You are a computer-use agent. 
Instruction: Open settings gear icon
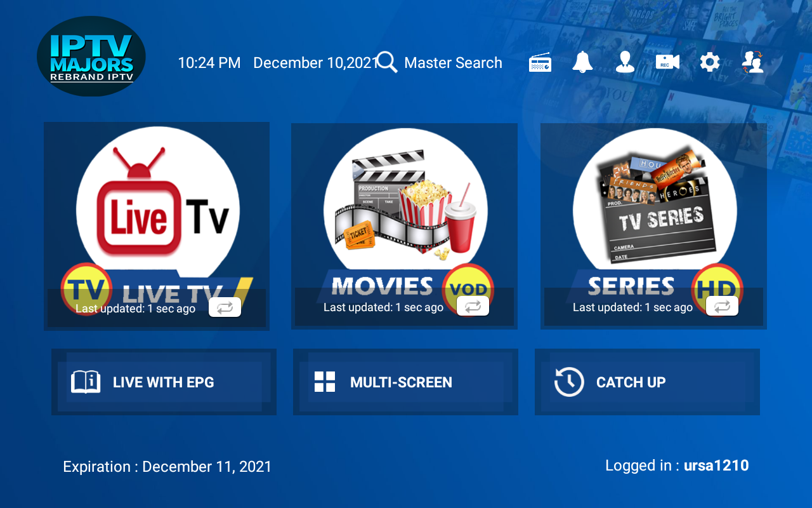click(710, 62)
